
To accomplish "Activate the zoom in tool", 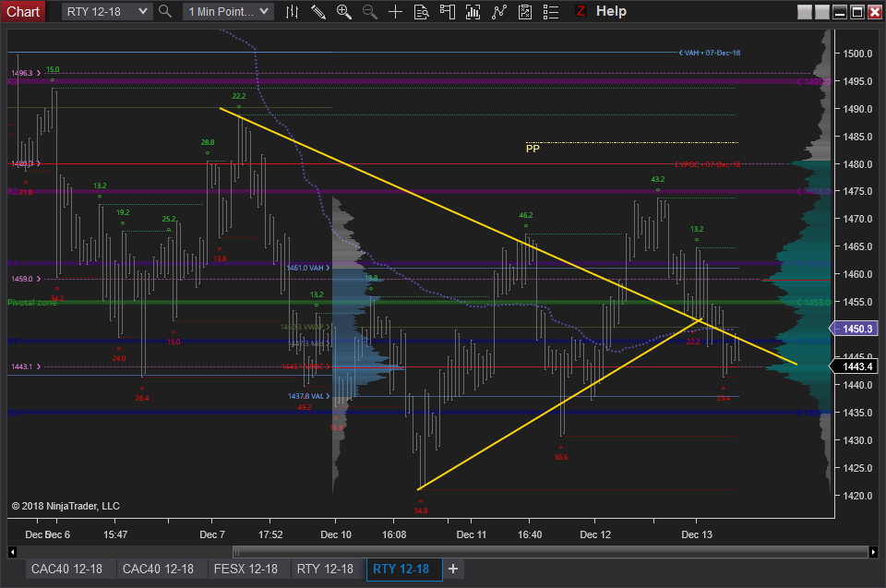I will (343, 11).
